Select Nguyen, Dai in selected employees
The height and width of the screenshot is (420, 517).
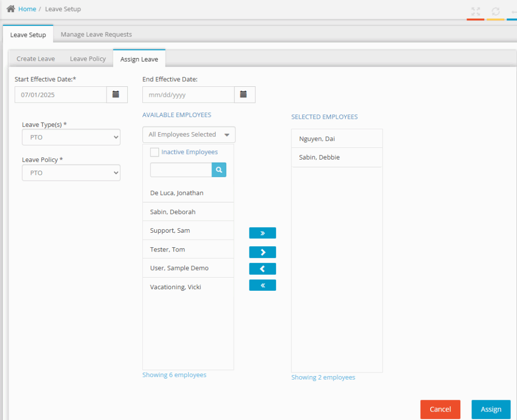pos(337,138)
